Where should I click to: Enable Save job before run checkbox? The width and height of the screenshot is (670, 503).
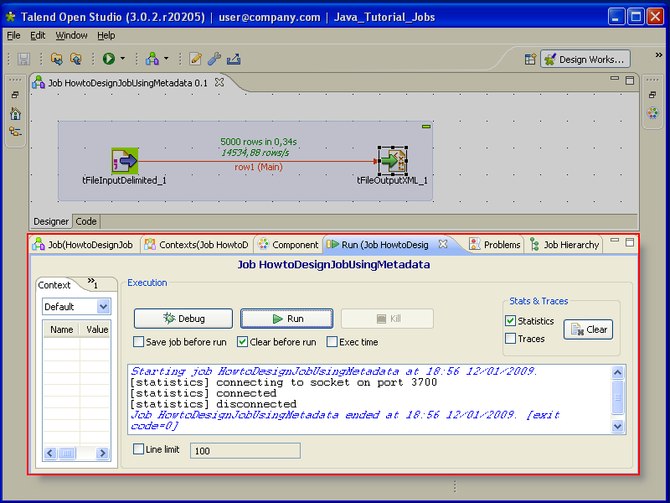click(x=140, y=342)
